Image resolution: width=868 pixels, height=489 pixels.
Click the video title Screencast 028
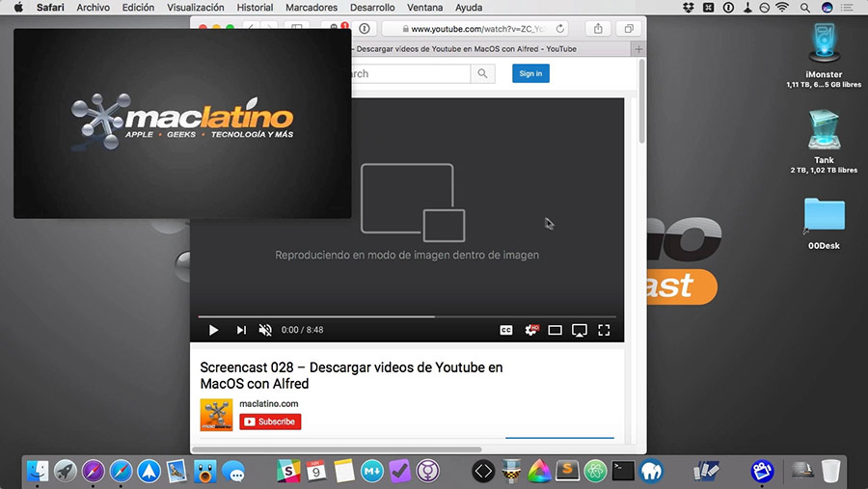point(351,375)
